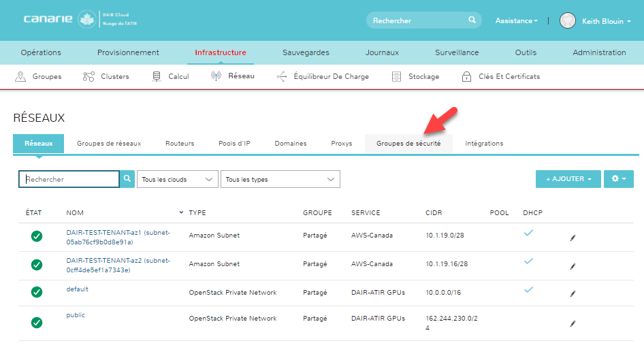644x354 pixels.
Task: Switch to Groupes de sécurité tab
Action: pyautogui.click(x=408, y=144)
